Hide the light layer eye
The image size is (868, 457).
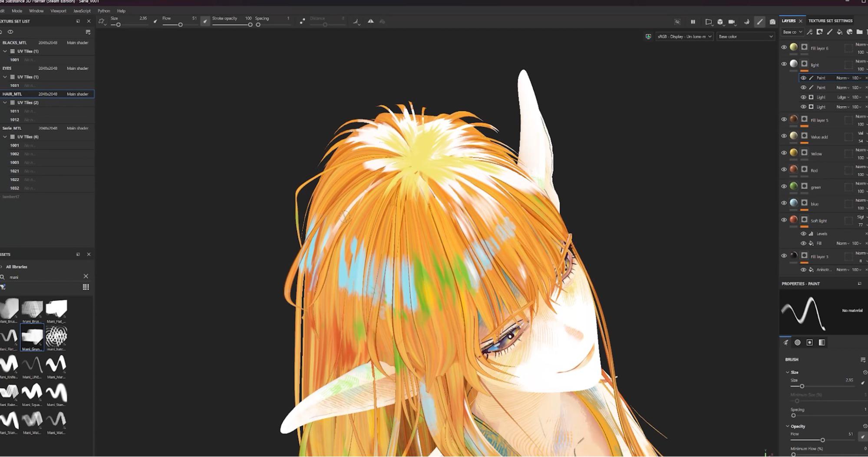click(784, 64)
